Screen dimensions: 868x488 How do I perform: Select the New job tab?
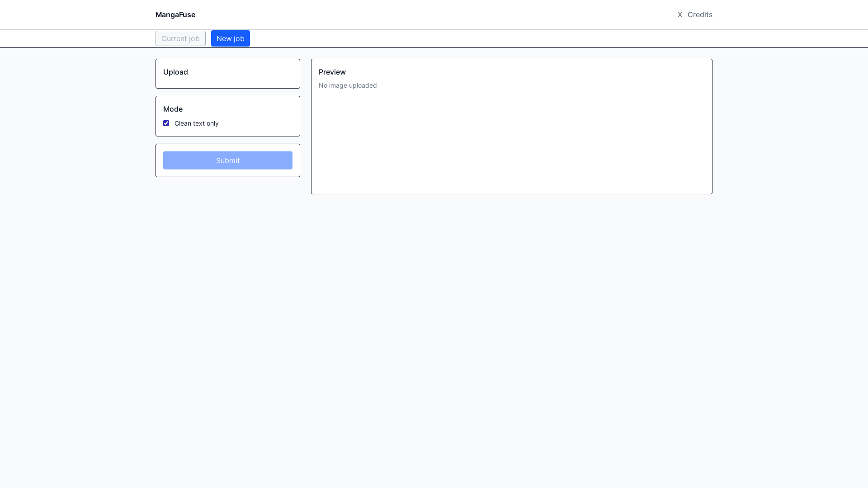[x=231, y=38]
